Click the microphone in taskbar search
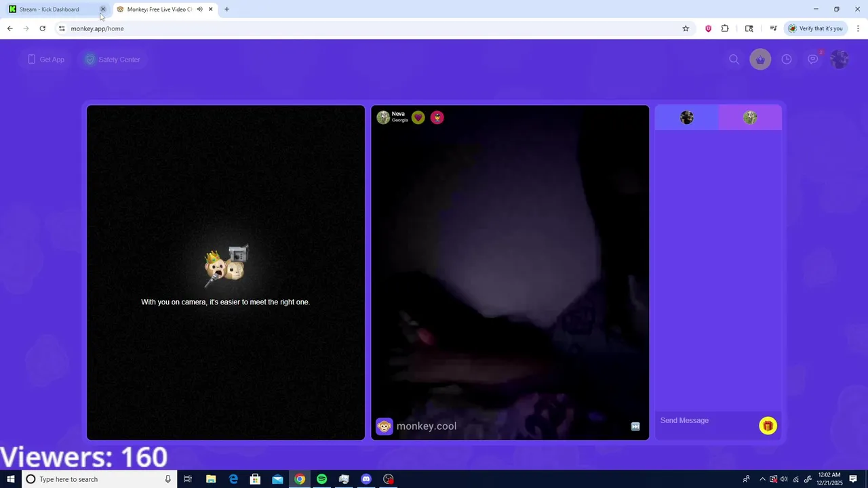868x488 pixels. (168, 479)
